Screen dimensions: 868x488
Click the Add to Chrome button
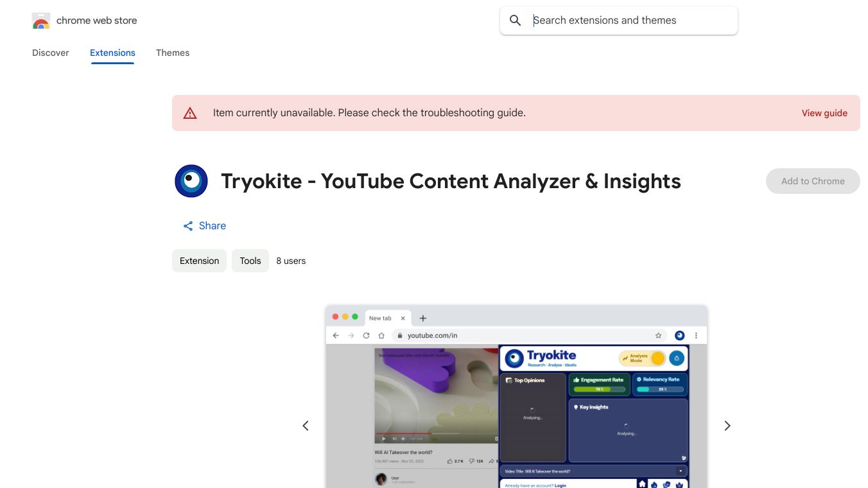(x=813, y=181)
